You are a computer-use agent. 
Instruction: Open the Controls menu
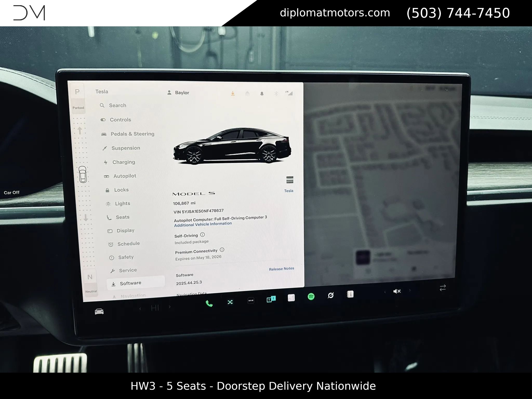click(116, 120)
